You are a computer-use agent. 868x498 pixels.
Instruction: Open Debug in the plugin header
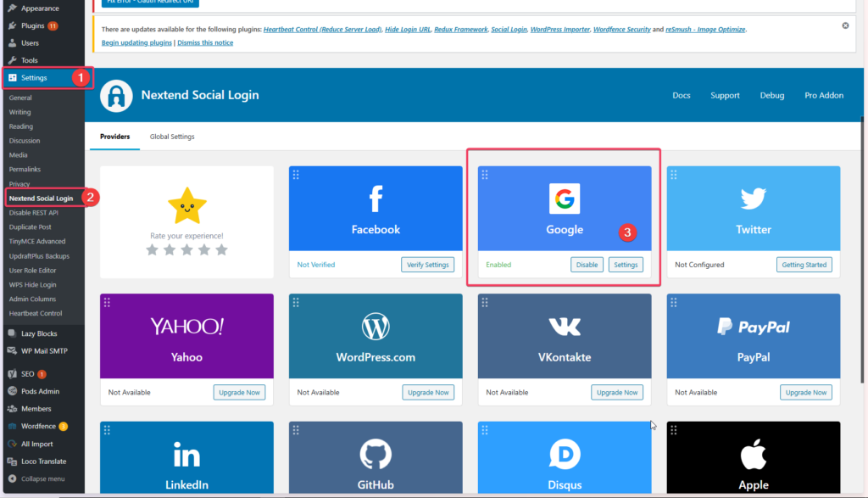(x=772, y=95)
